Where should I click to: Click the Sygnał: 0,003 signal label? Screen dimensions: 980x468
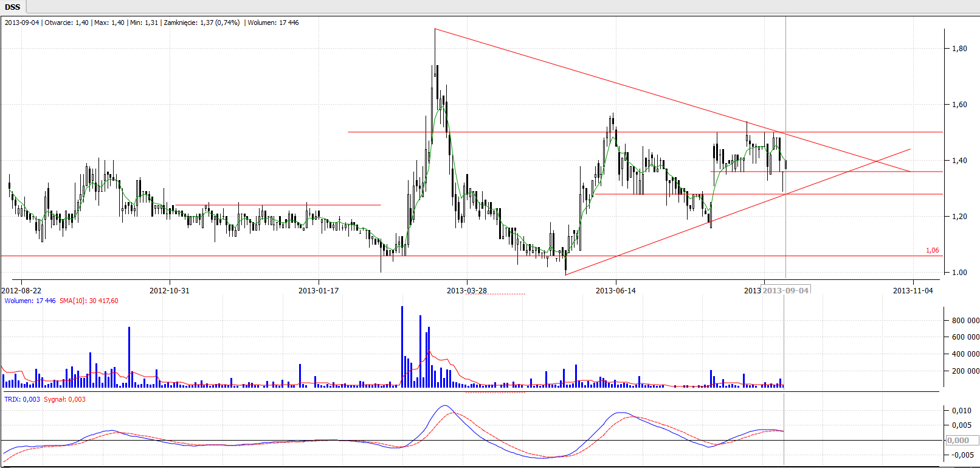point(64,399)
